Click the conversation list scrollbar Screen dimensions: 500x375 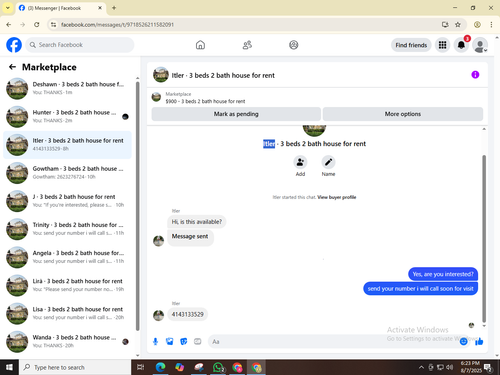pos(137,207)
